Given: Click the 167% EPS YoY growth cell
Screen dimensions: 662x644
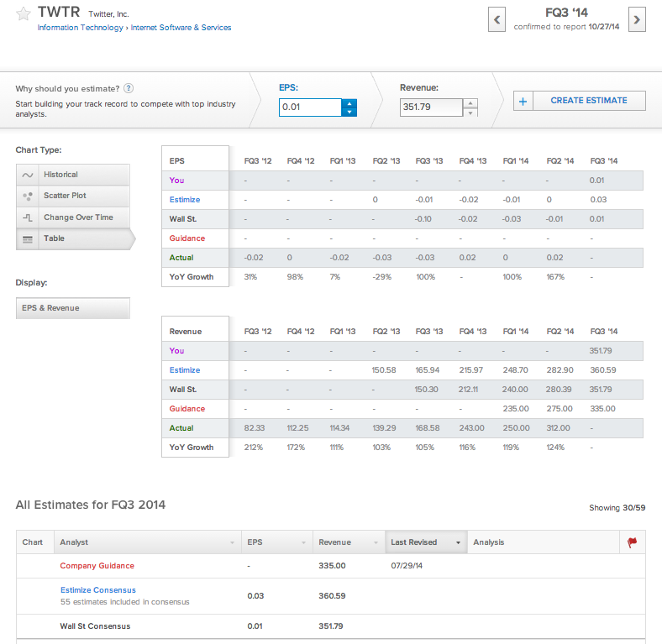Looking at the screenshot, I should (555, 277).
